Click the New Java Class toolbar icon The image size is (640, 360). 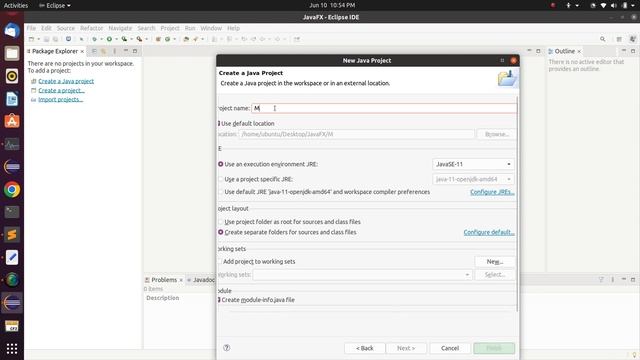pos(167,39)
